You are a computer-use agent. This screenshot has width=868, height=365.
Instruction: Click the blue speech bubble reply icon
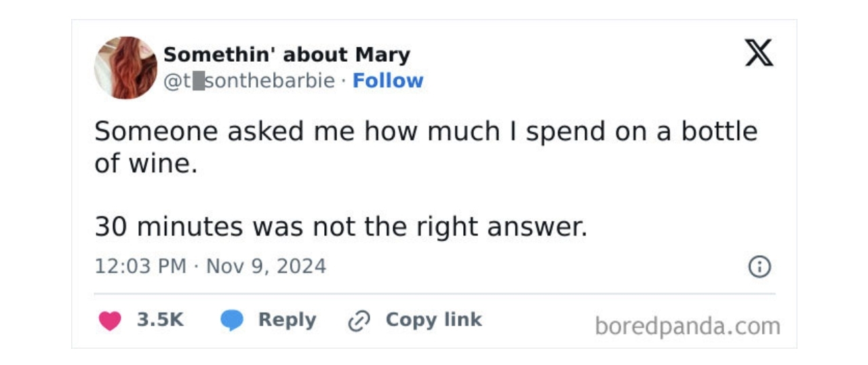coord(232,321)
